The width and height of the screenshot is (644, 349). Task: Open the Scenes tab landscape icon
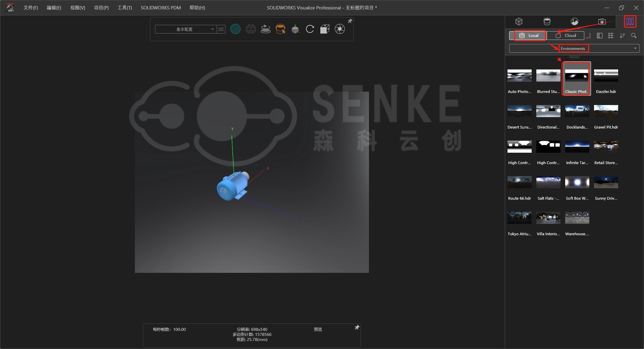575,22
